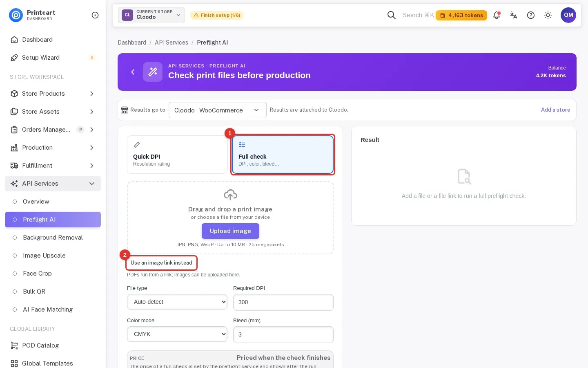
Task: Open the QM user avatar menu
Action: point(568,15)
